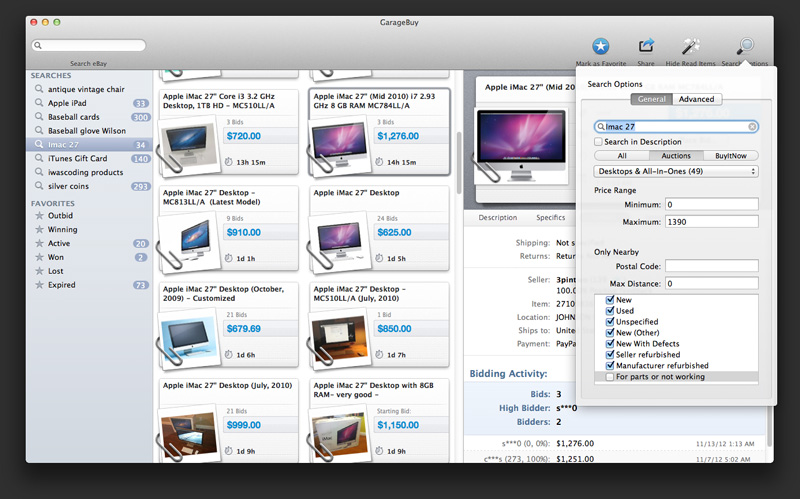Viewport: 800px width, 499px height.
Task: Click the Maximum price field showing 1390
Action: coord(712,222)
